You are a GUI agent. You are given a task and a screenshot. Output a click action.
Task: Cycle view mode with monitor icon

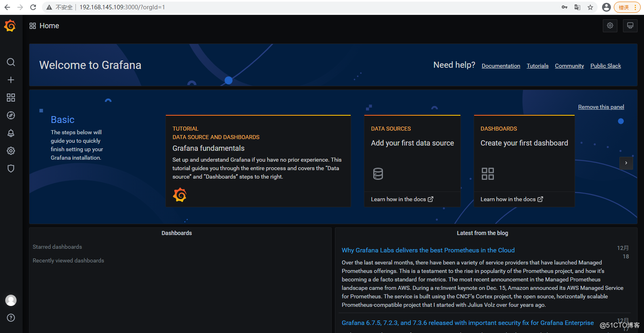[630, 25]
